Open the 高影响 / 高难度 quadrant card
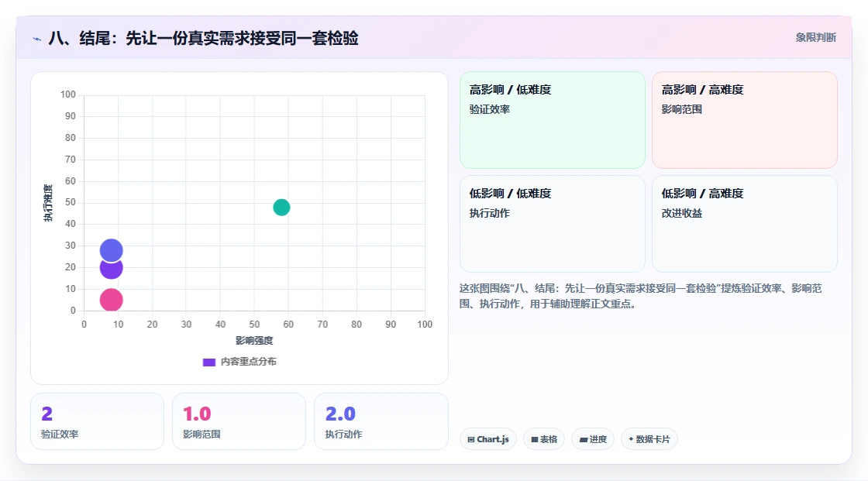The image size is (868, 481). point(745,119)
